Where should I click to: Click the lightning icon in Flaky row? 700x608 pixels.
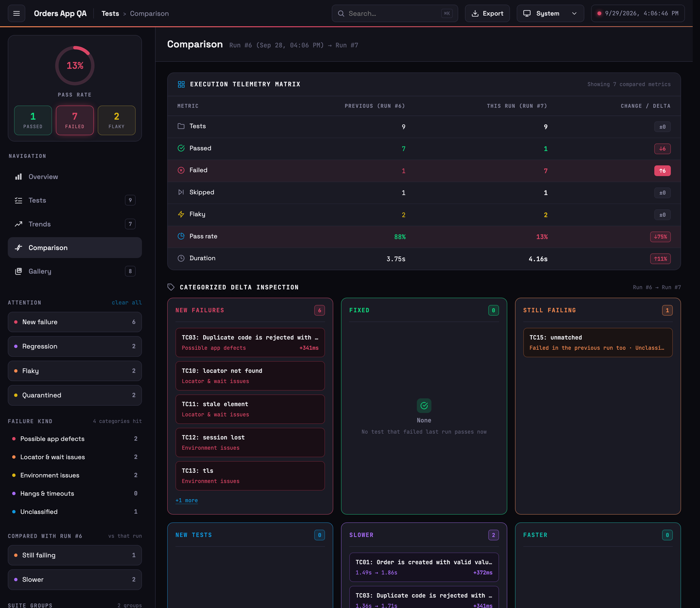pyautogui.click(x=181, y=214)
